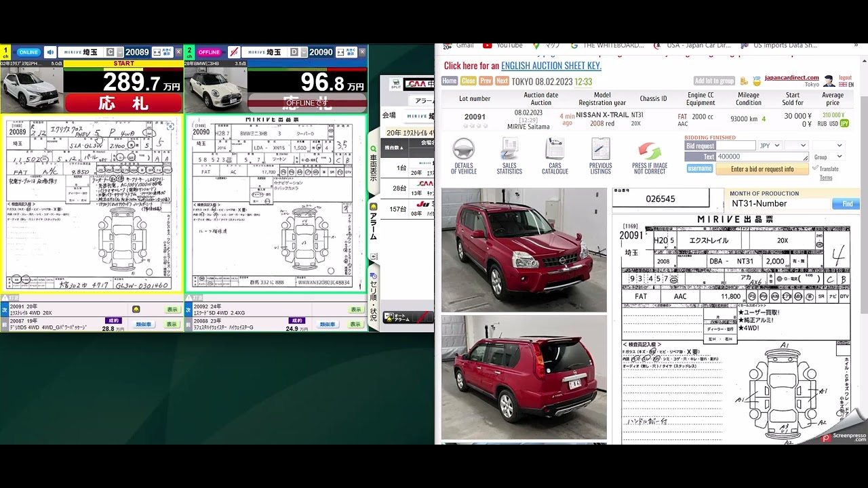This screenshot has height=488, width=868.
Task: Click the Text field containing 400000
Action: [x=762, y=157]
